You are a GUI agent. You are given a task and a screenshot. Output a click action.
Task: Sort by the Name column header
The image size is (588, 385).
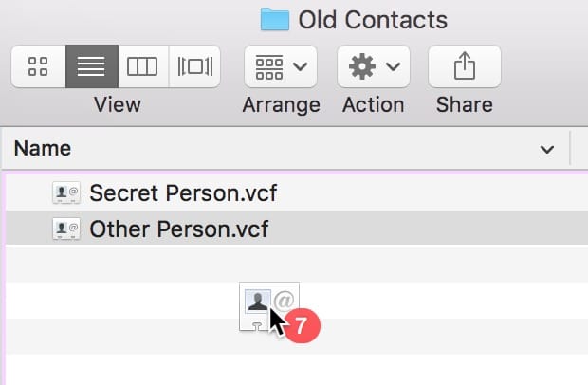[43, 149]
